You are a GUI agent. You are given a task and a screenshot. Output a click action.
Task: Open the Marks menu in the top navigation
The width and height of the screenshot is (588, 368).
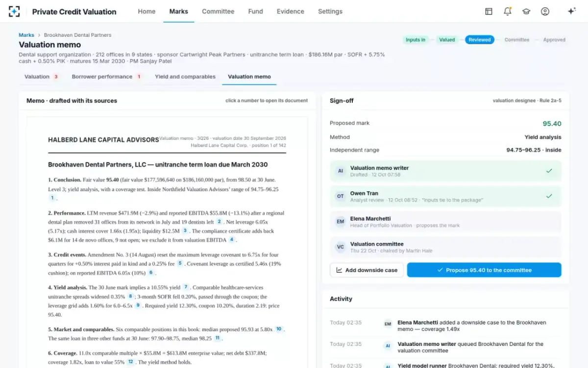point(178,11)
